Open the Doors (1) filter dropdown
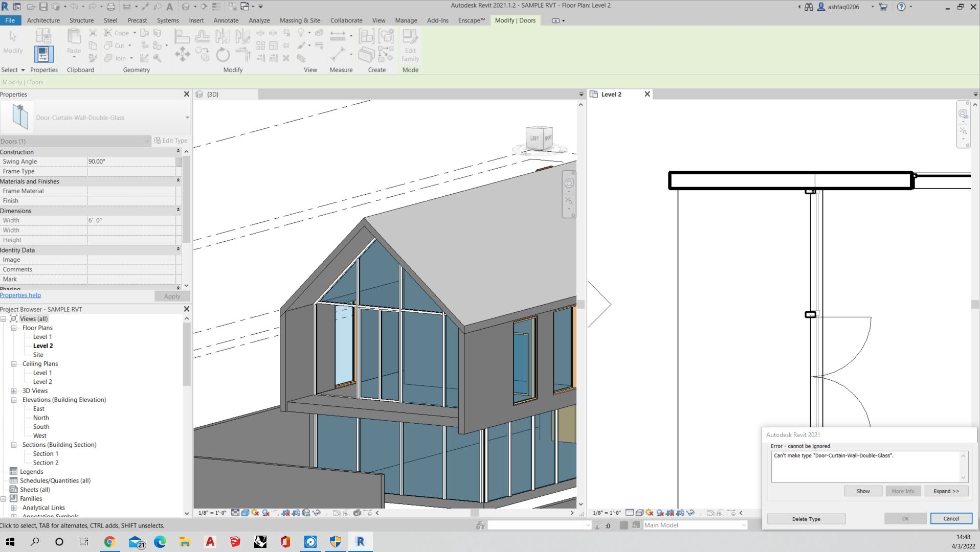This screenshot has height=552, width=980. click(x=147, y=141)
